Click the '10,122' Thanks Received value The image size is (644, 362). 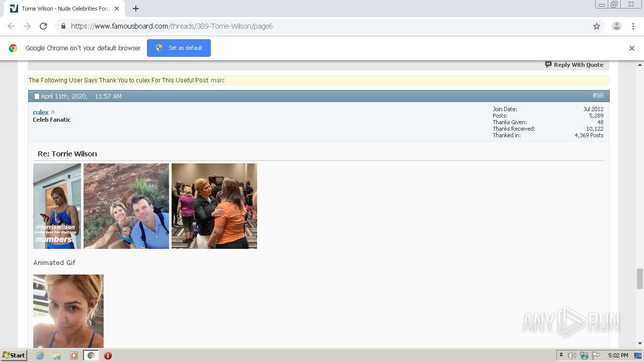(595, 129)
